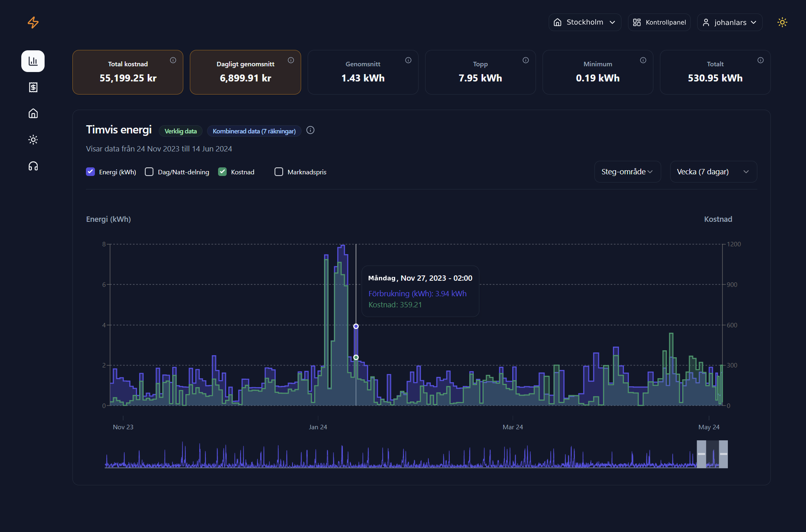Enable Dag/Natt-delning
Screen dimensions: 806x532
click(x=149, y=171)
